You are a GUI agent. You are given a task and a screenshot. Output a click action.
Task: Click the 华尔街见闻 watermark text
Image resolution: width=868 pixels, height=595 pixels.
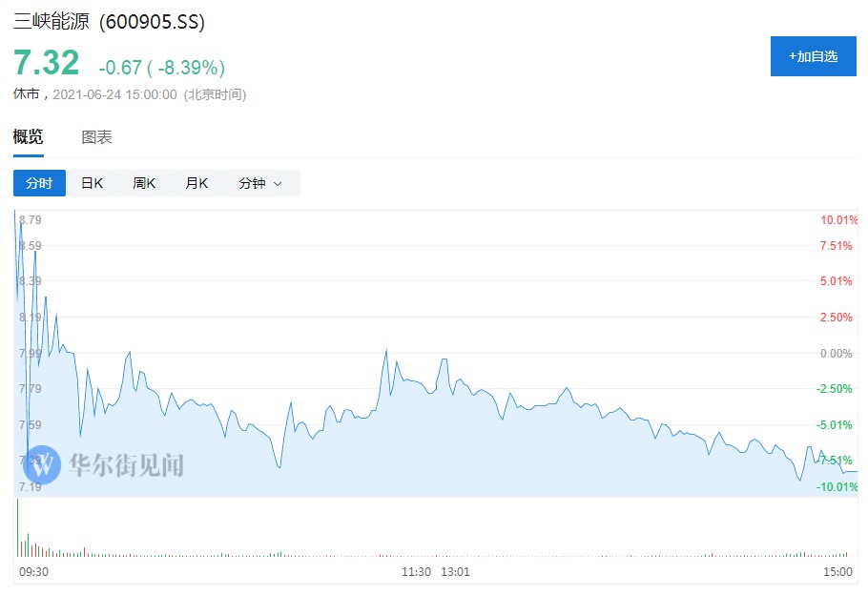pos(126,464)
